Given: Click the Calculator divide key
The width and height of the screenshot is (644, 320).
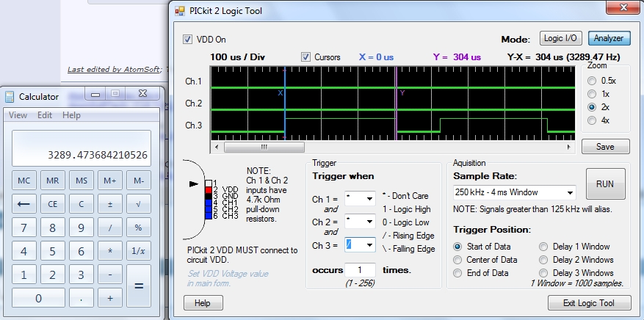Looking at the screenshot, I should tap(109, 228).
